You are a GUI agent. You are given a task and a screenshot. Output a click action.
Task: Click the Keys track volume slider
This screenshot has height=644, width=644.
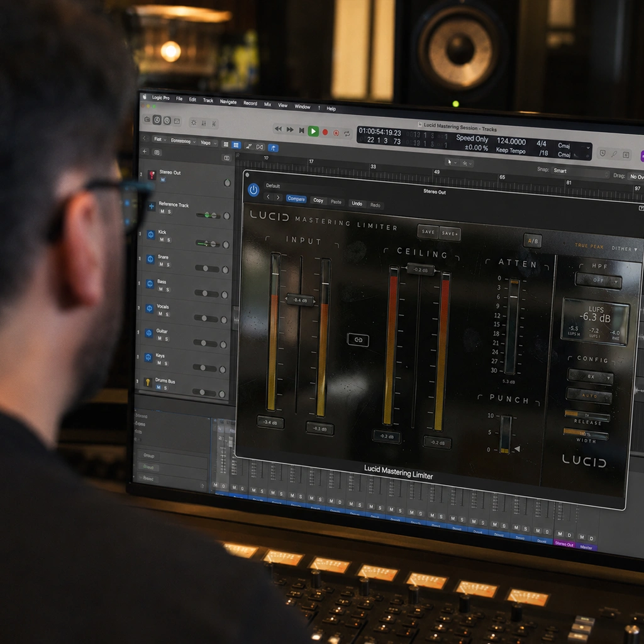205,367
